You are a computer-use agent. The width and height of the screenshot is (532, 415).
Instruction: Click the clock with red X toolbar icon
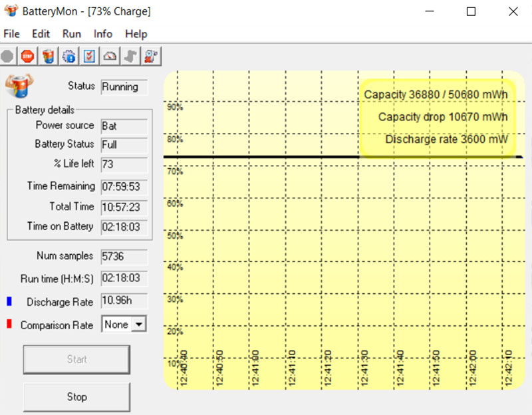click(x=151, y=56)
